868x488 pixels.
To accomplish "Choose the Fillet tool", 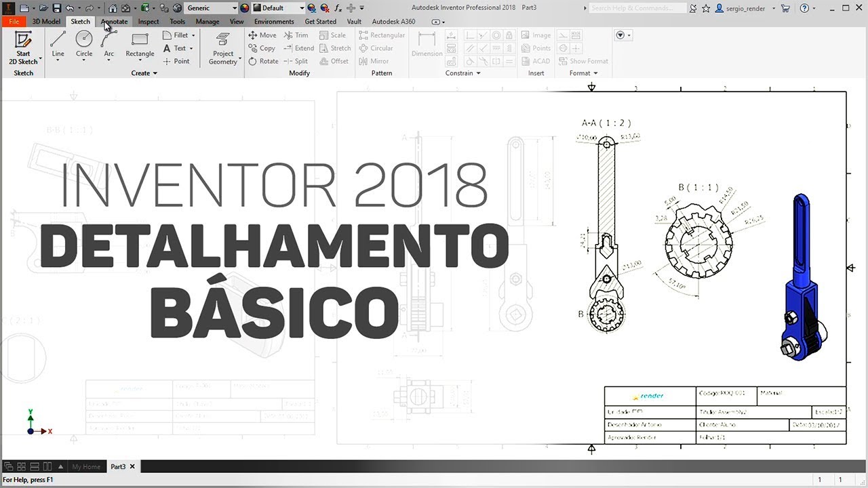I will [176, 35].
